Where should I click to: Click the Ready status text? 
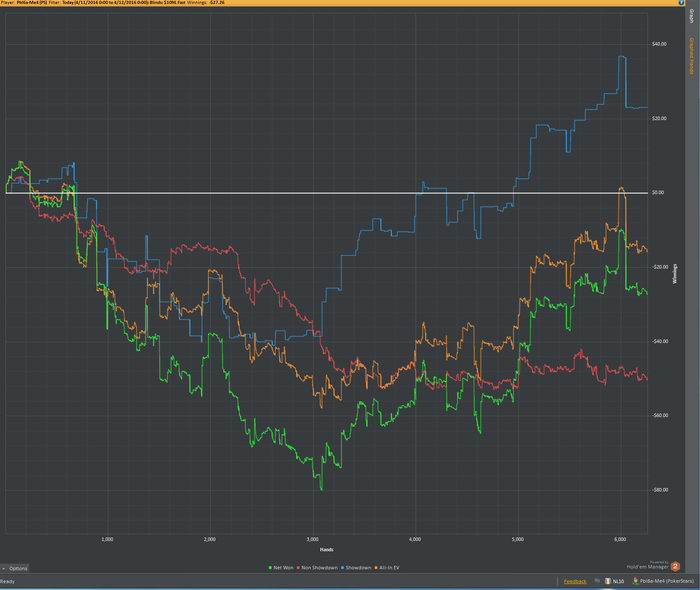point(7,582)
